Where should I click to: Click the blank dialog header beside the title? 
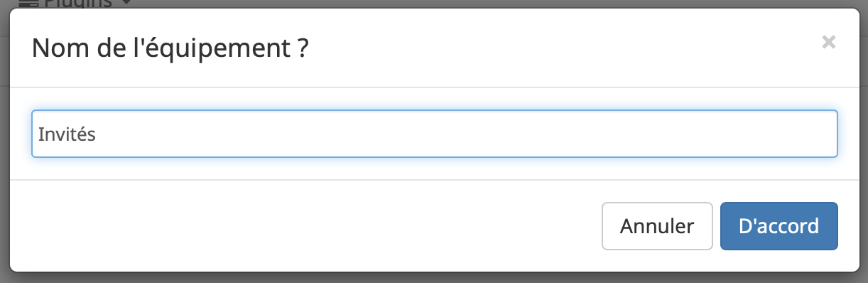pos(561,49)
